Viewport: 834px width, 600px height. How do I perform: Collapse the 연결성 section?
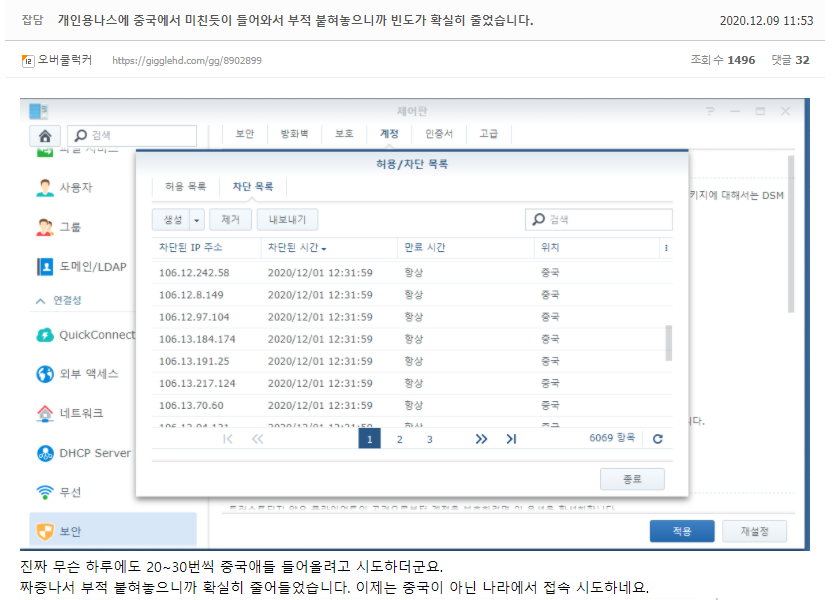[40, 301]
